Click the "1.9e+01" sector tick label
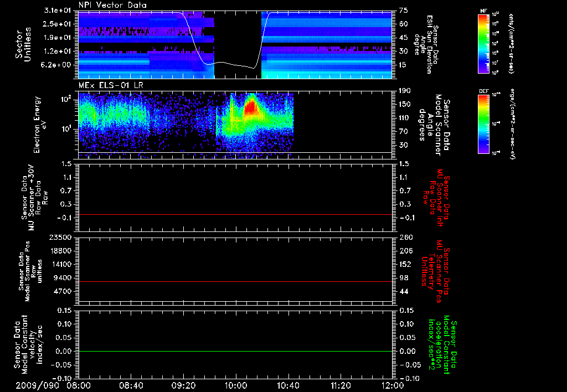Screen dimensions: 567x392 [x=58, y=38]
